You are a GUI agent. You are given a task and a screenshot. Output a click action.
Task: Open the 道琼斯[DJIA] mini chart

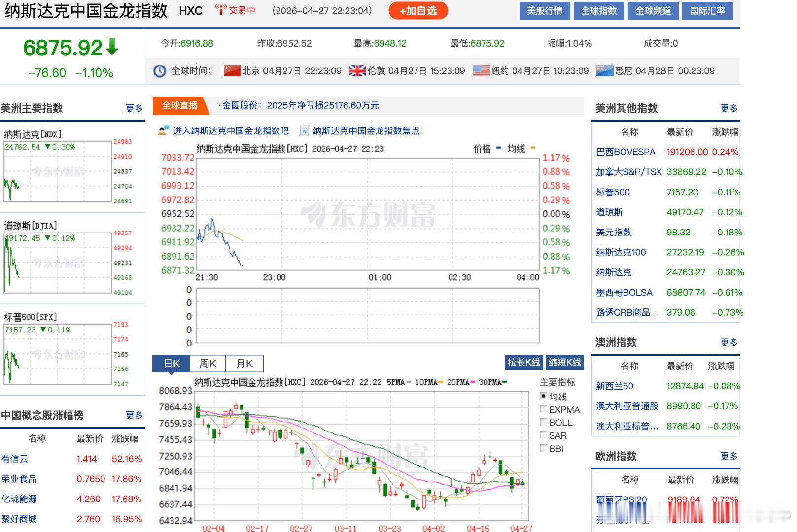click(x=58, y=263)
